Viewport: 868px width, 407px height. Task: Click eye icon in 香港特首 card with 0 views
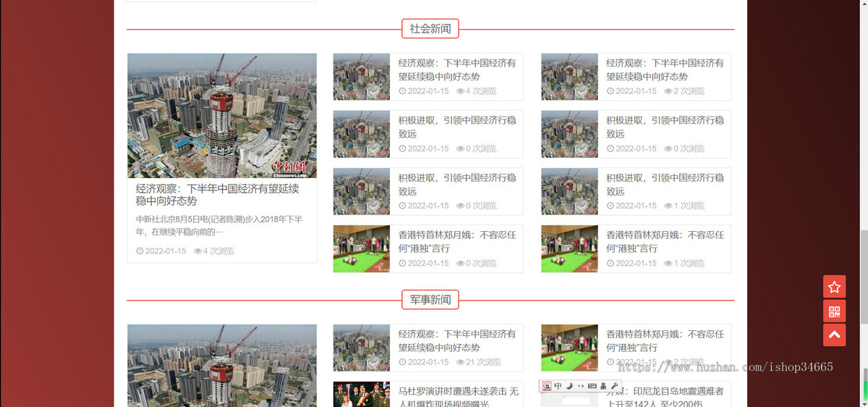tap(460, 263)
